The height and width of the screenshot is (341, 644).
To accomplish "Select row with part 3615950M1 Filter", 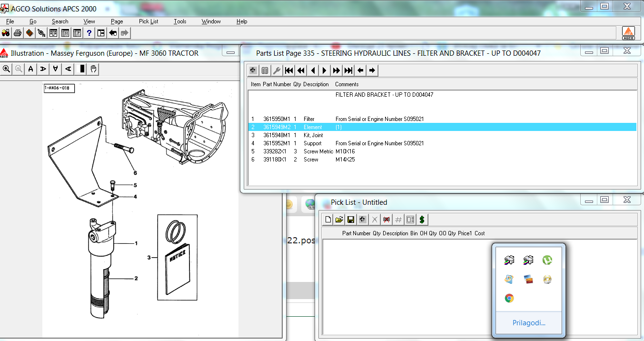I will (x=443, y=119).
